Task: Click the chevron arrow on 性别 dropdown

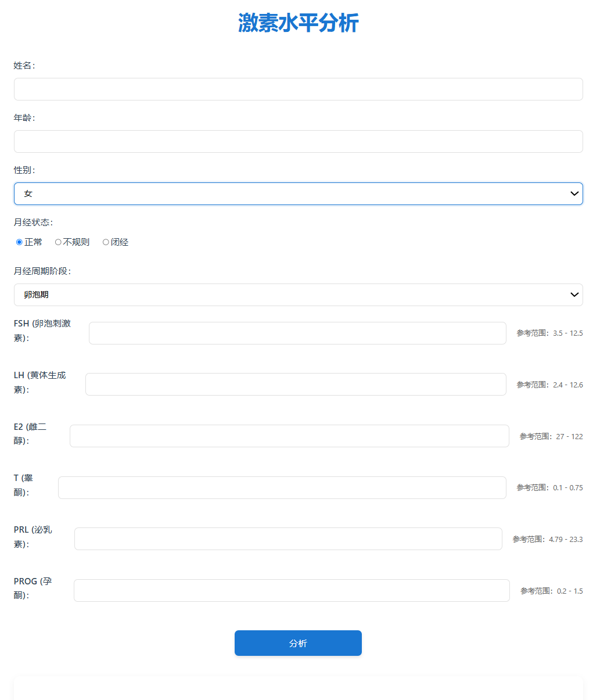Action: pos(574,194)
